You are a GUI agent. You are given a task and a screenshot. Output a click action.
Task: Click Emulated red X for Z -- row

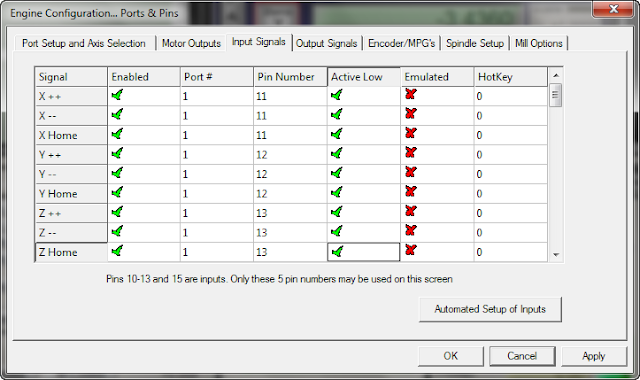[411, 230]
